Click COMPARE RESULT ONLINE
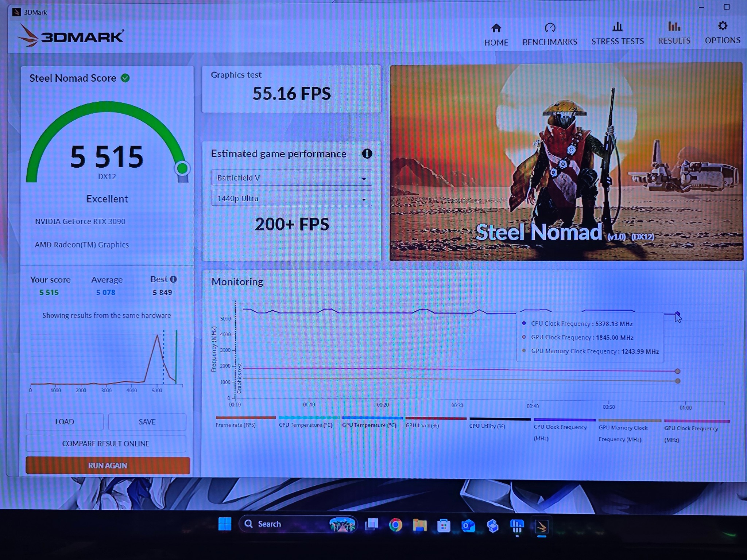Image resolution: width=747 pixels, height=560 pixels. pyautogui.click(x=106, y=444)
